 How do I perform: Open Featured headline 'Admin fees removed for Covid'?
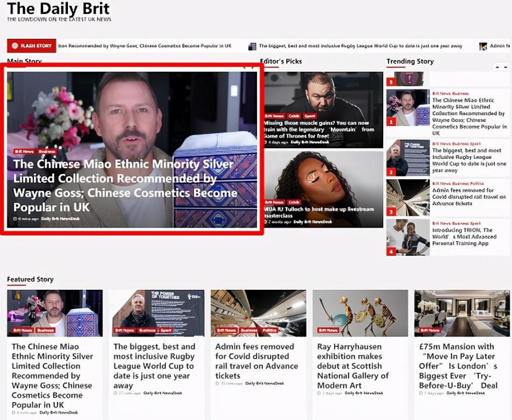point(257,361)
